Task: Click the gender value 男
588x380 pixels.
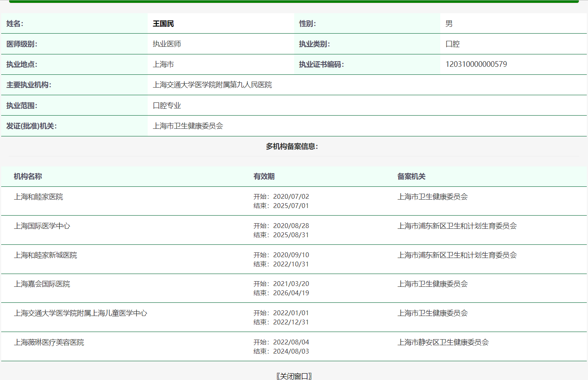Action: pos(449,24)
